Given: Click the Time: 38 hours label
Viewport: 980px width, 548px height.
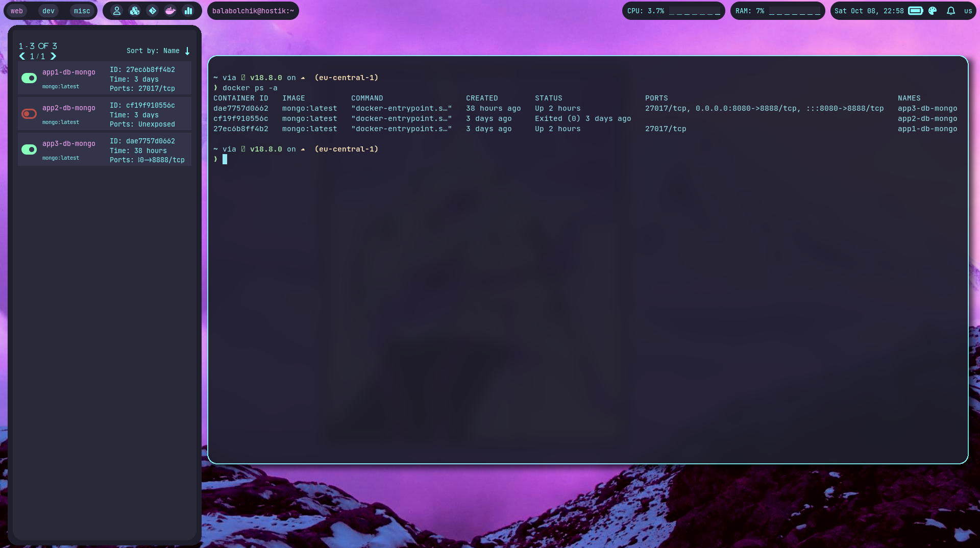Looking at the screenshot, I should tap(138, 151).
